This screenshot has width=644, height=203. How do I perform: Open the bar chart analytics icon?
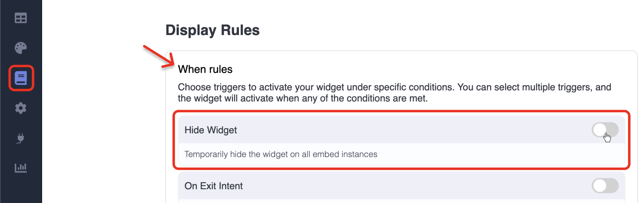point(21,168)
